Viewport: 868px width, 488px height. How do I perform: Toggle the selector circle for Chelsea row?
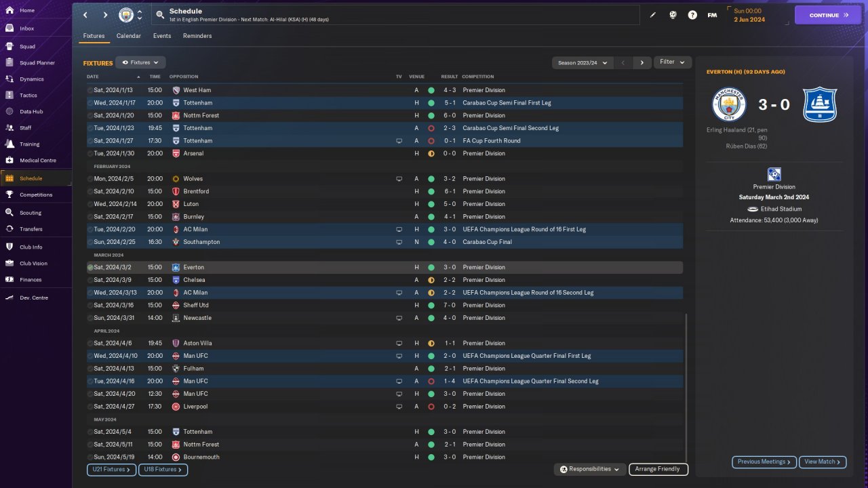[90, 280]
